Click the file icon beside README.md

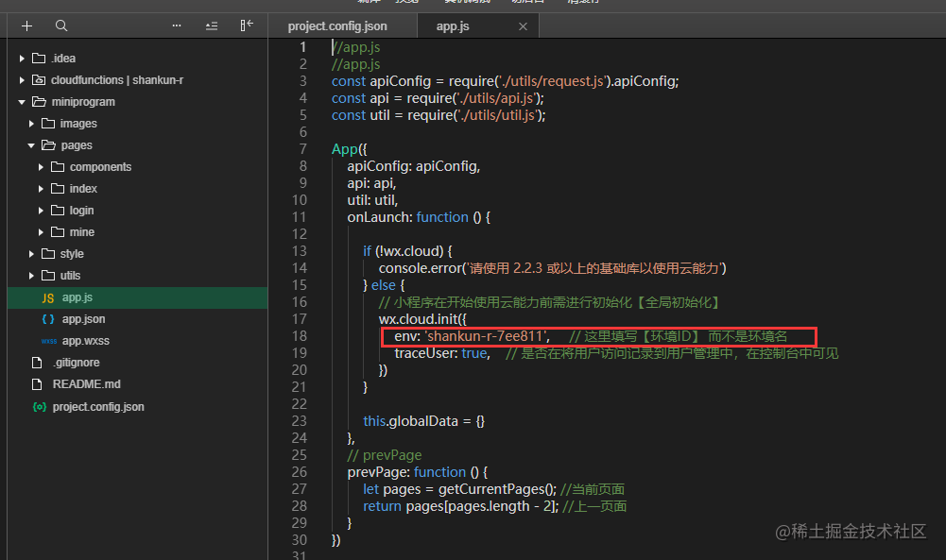pos(37,384)
